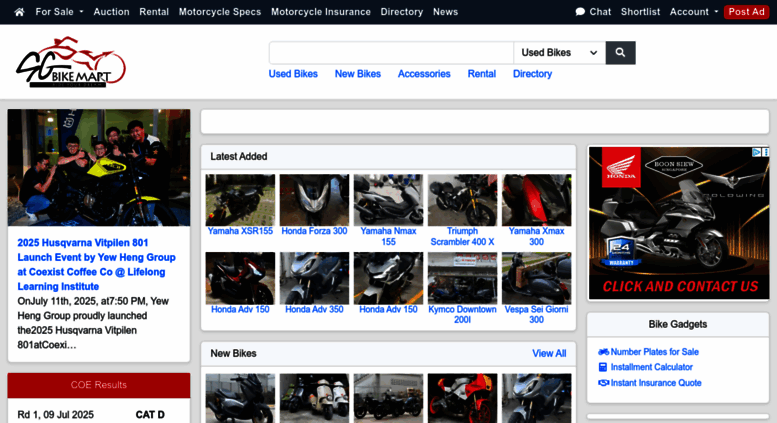The width and height of the screenshot is (777, 423).
Task: Open the AdChoices icon on Honda ad
Action: 757,152
